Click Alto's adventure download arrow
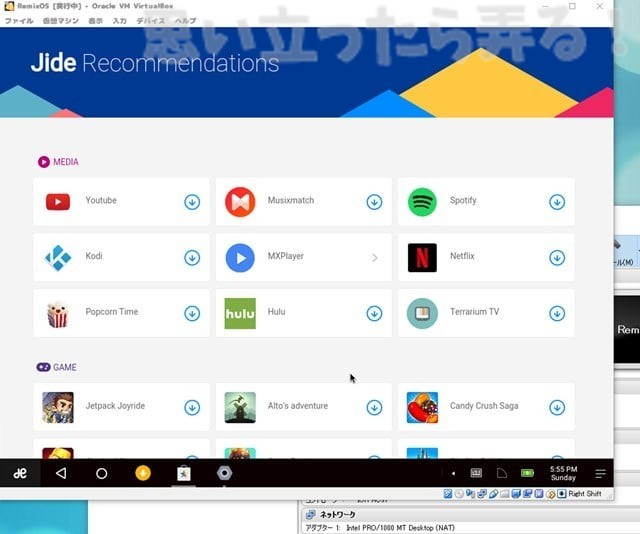The height and width of the screenshot is (534, 640). pyautogui.click(x=374, y=407)
